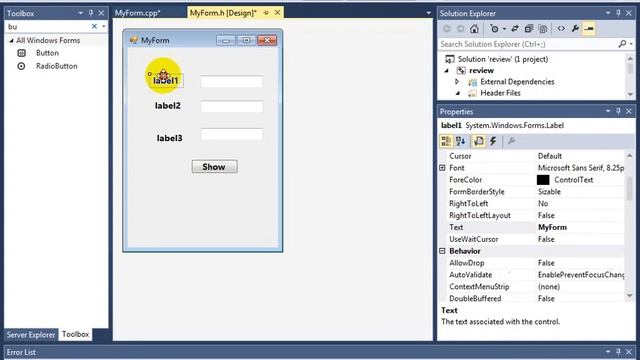Open the Solution Explorer window position dropdown

608,13
